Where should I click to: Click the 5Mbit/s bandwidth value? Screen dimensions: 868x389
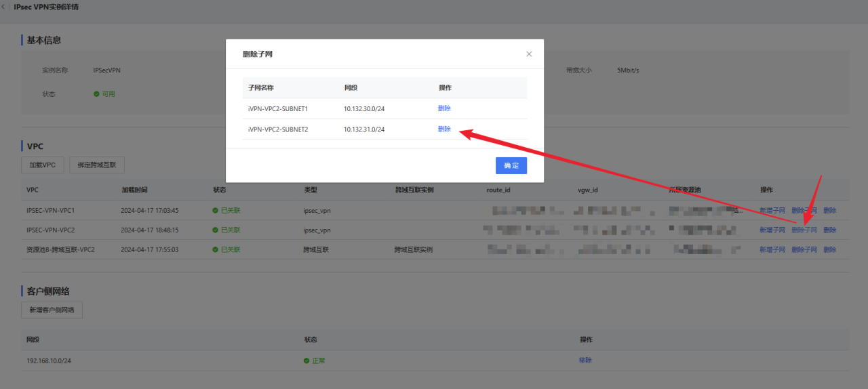pos(628,70)
